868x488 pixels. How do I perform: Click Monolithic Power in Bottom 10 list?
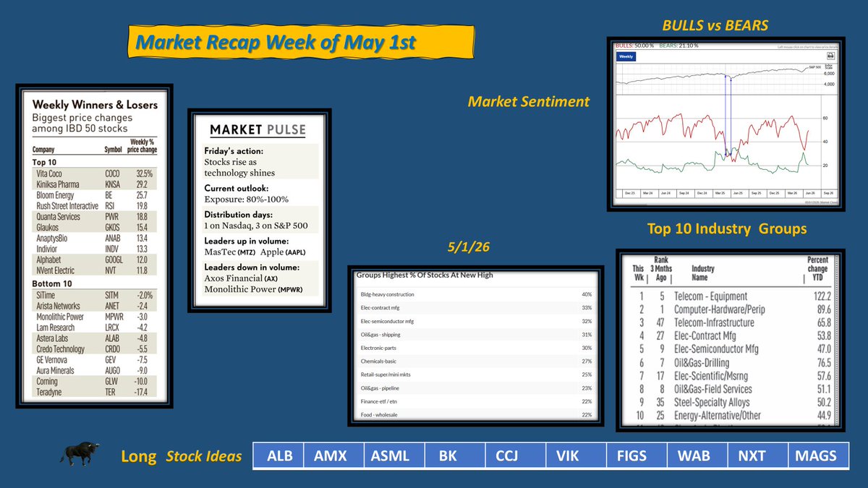60,317
